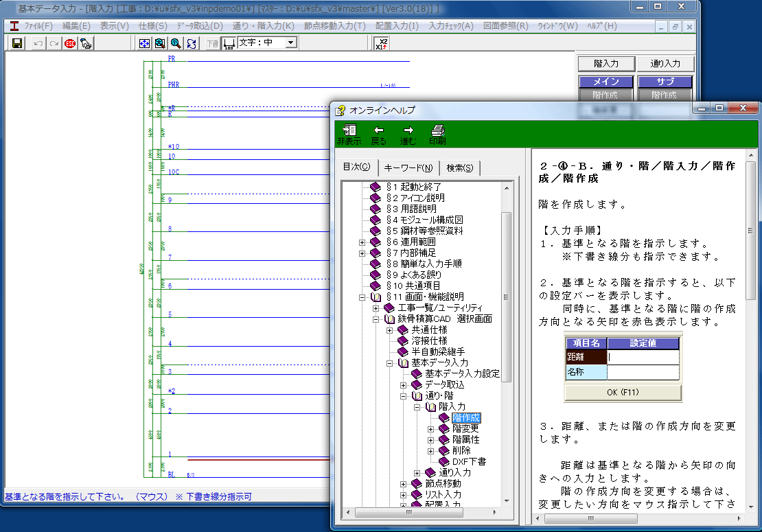The height and width of the screenshot is (532, 762).
Task: Open the 入力チェック(A) menu
Action: [x=450, y=26]
